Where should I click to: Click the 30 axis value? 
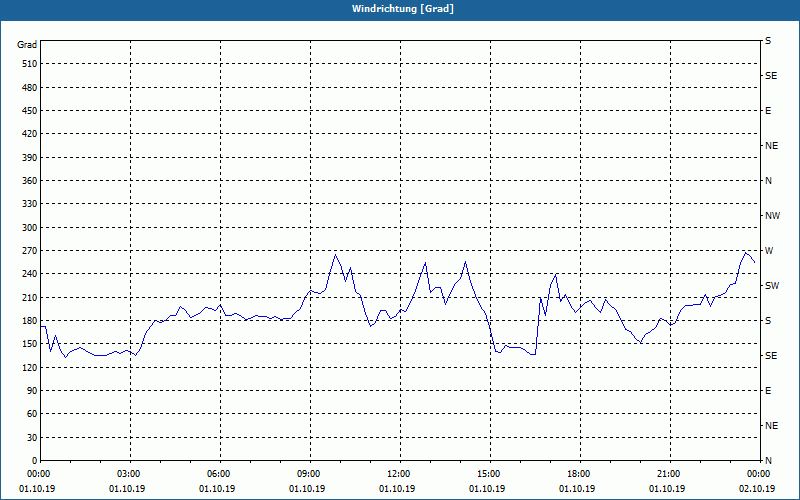point(32,437)
